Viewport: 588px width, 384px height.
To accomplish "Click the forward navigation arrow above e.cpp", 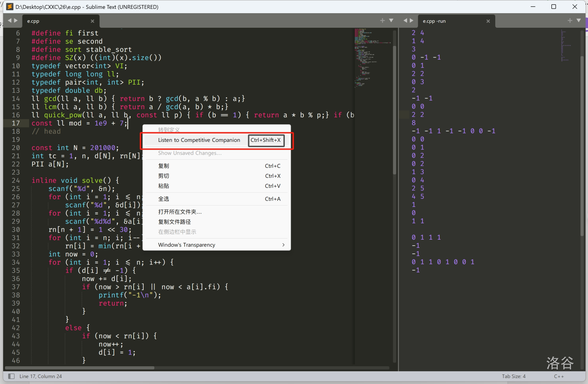I will pyautogui.click(x=16, y=21).
